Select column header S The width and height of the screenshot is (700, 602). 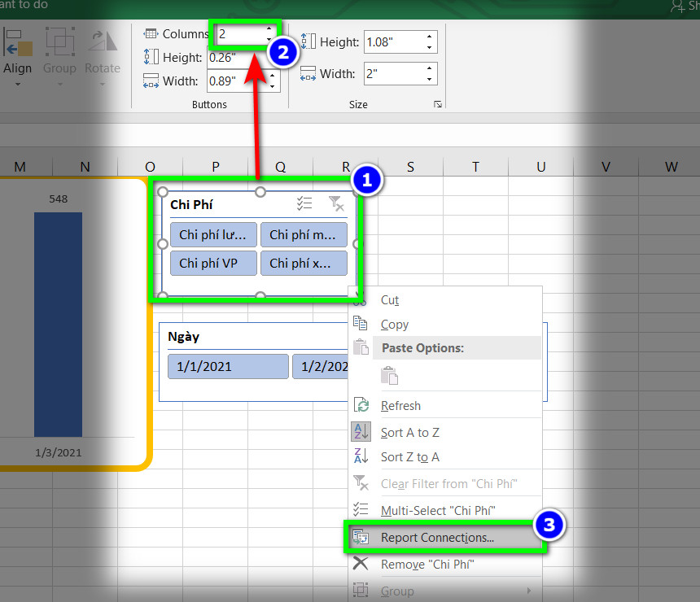[x=410, y=167]
